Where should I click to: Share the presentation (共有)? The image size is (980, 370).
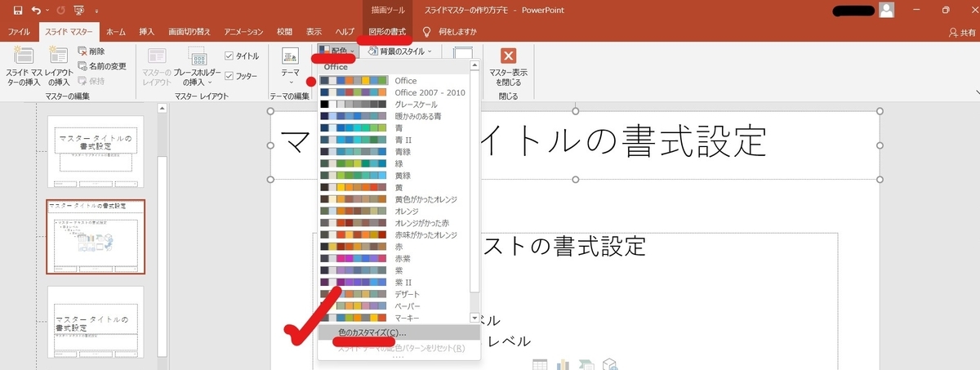[x=961, y=32]
